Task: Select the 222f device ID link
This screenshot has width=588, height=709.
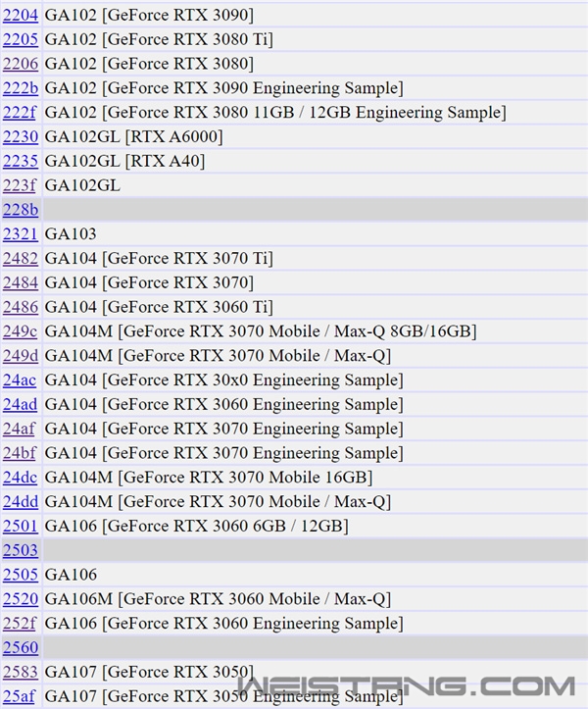Action: click(x=20, y=113)
